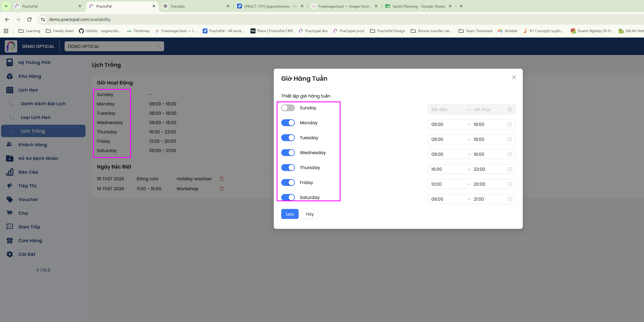Viewport: 644px width, 322px height.
Task: Click the Kho Hàng box icon
Action: 10,76
